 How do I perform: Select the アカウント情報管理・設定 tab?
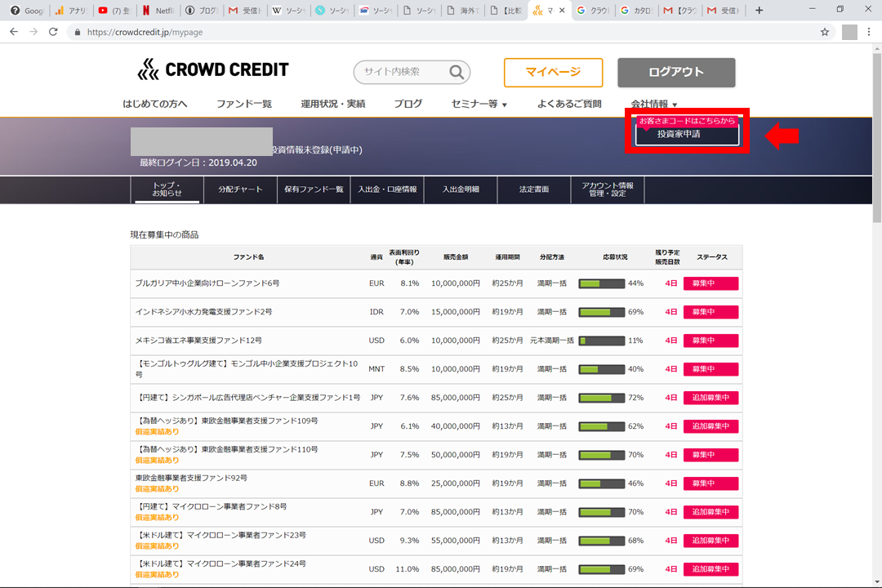point(608,189)
